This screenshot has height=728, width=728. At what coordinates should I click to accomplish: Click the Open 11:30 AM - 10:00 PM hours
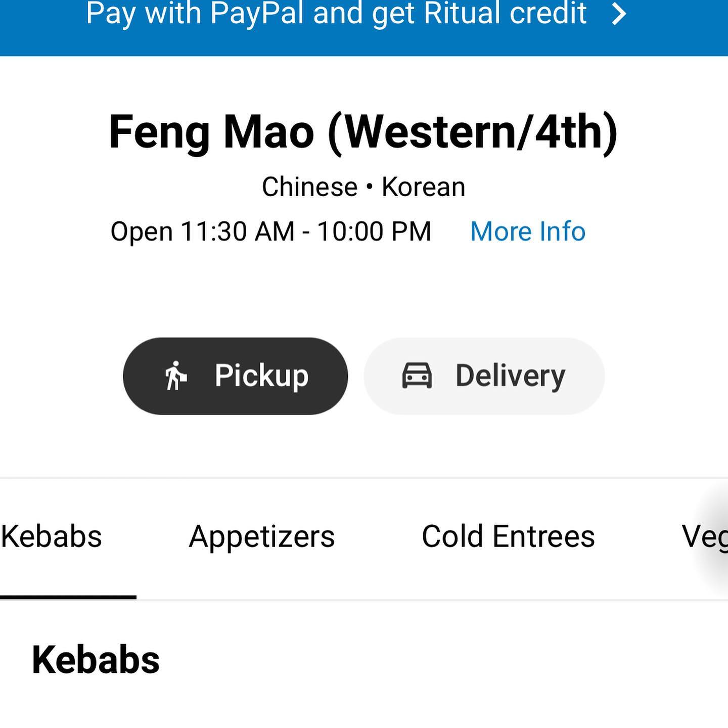(270, 232)
